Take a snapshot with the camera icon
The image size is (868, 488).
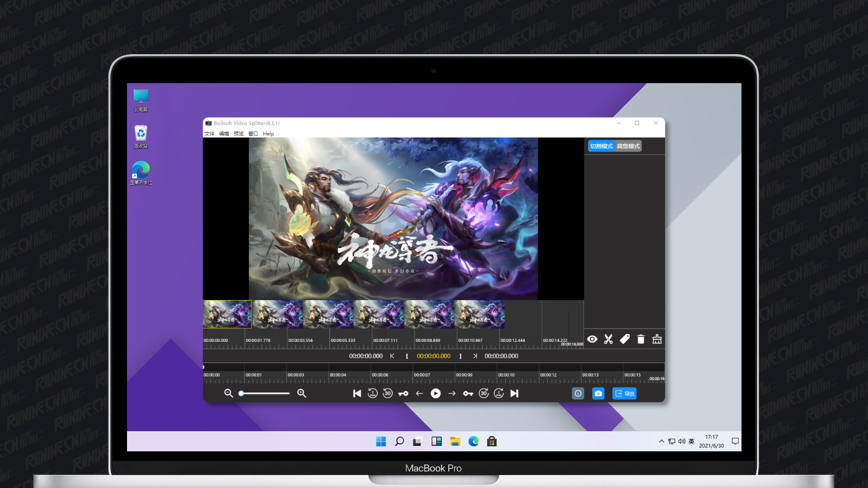(598, 393)
